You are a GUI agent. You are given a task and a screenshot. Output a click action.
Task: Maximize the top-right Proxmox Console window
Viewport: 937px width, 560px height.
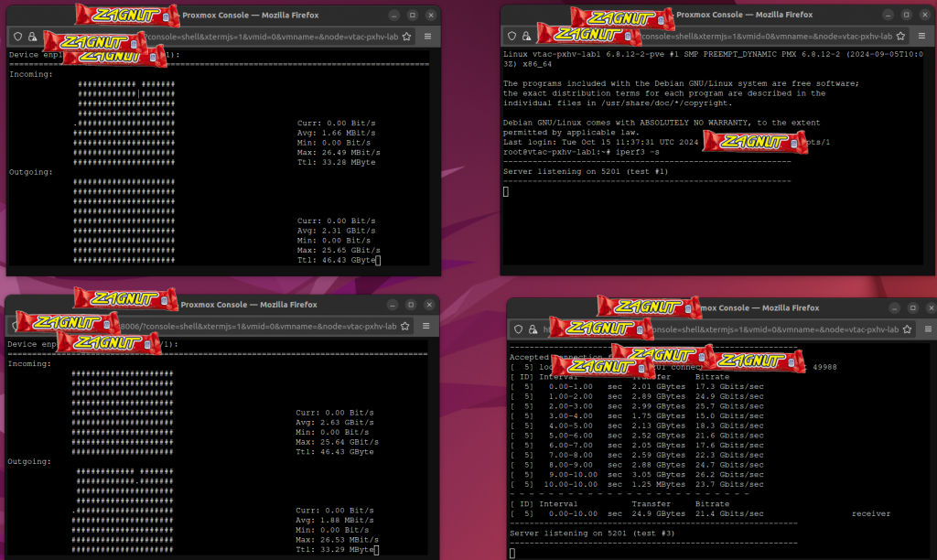907,15
